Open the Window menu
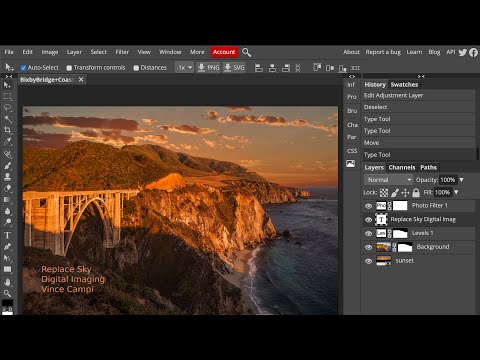 [x=170, y=52]
